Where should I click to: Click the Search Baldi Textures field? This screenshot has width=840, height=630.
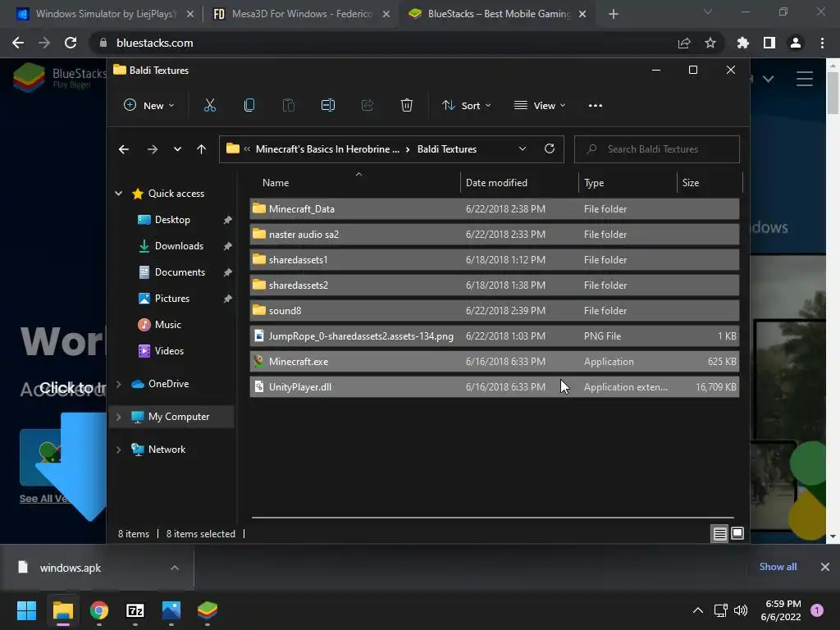pos(657,149)
